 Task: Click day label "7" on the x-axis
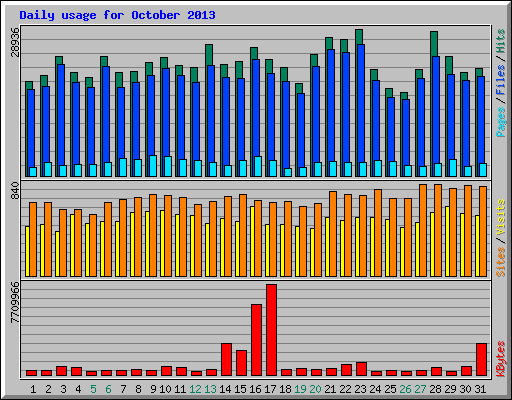[123, 389]
